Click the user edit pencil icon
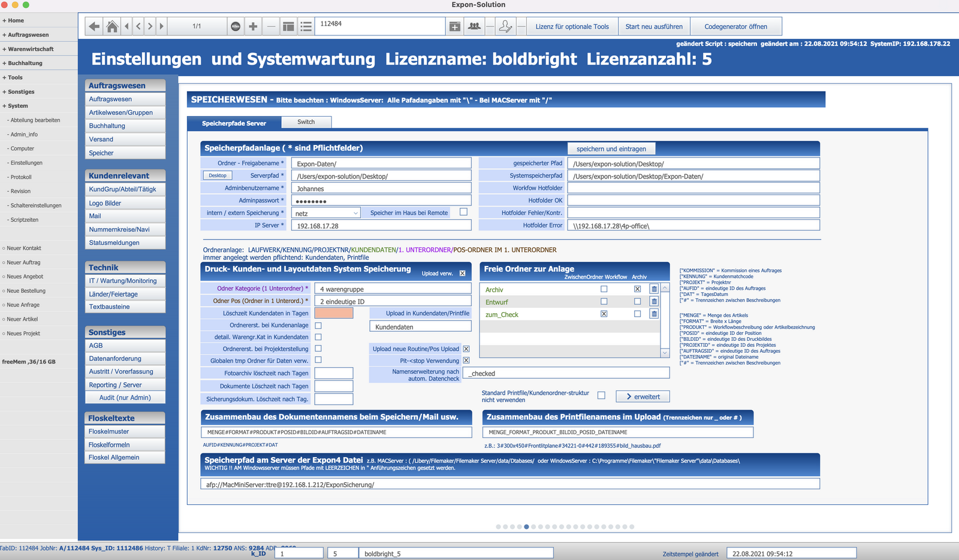Image resolution: width=959 pixels, height=560 pixels. 505,26
